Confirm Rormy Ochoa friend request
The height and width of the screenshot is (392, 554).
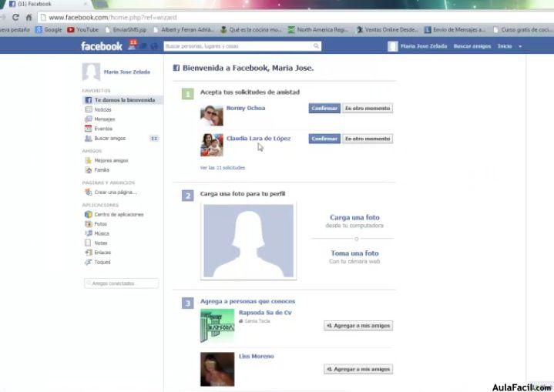coord(324,108)
